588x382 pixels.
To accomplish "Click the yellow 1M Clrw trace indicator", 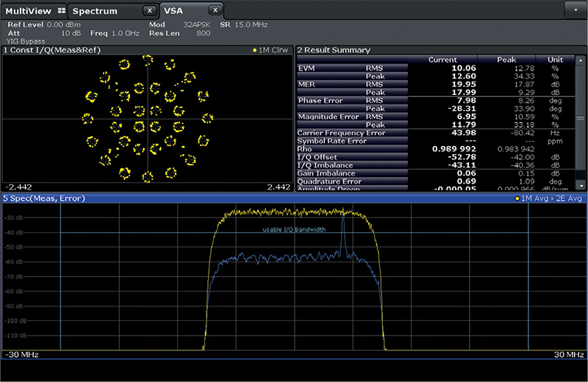I will point(271,50).
